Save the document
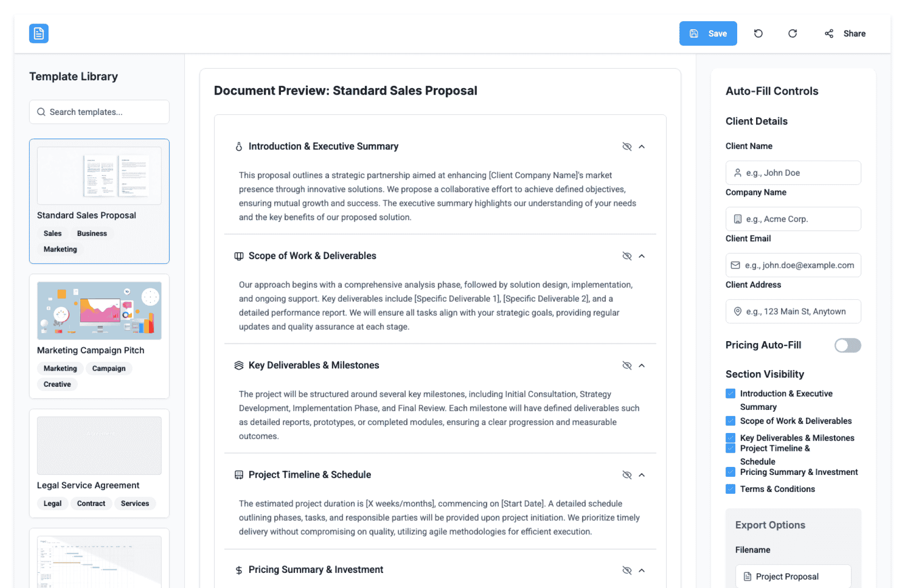The height and width of the screenshot is (588, 905). 708,33
